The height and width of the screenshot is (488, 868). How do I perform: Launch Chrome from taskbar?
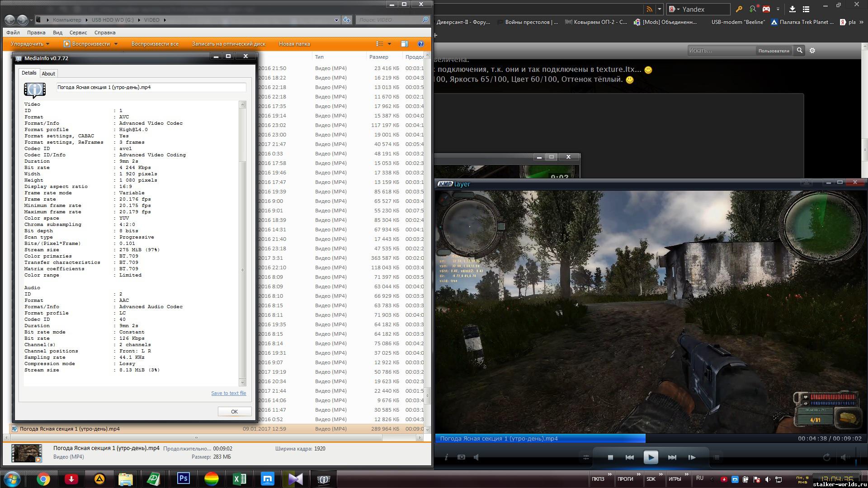tap(43, 479)
